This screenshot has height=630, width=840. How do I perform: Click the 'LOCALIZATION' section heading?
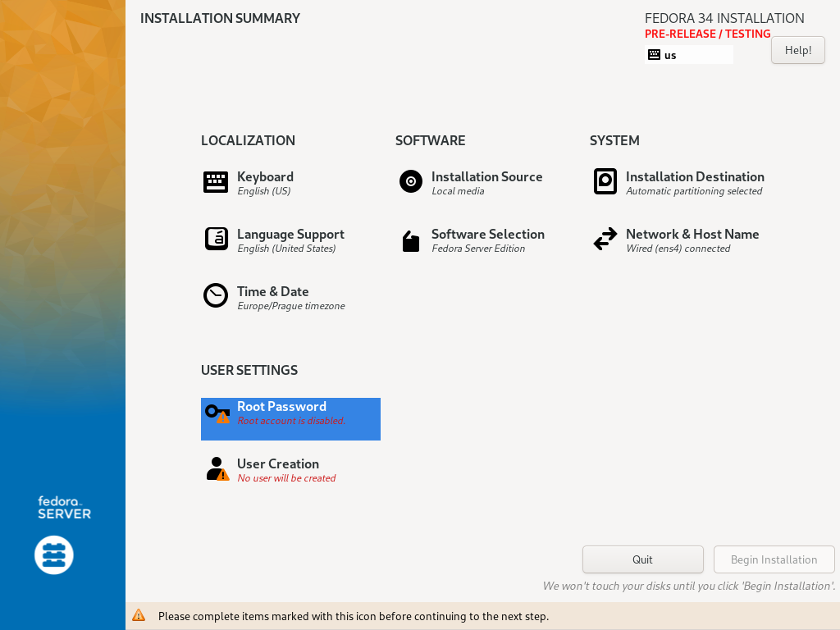point(248,140)
